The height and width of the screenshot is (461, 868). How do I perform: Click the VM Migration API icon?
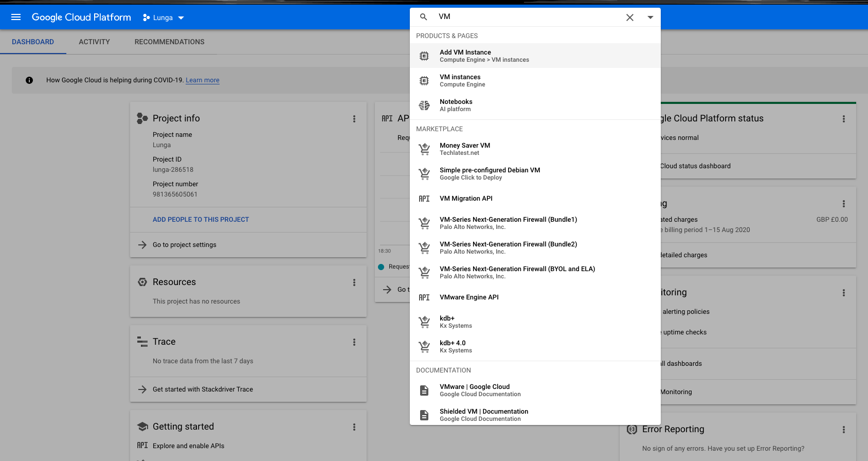424,199
